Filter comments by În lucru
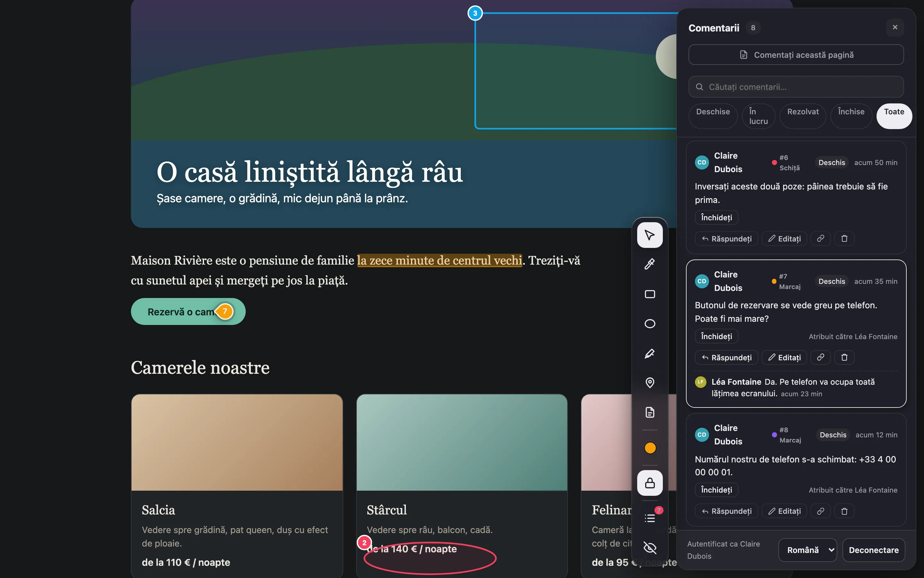924x578 pixels. (758, 116)
